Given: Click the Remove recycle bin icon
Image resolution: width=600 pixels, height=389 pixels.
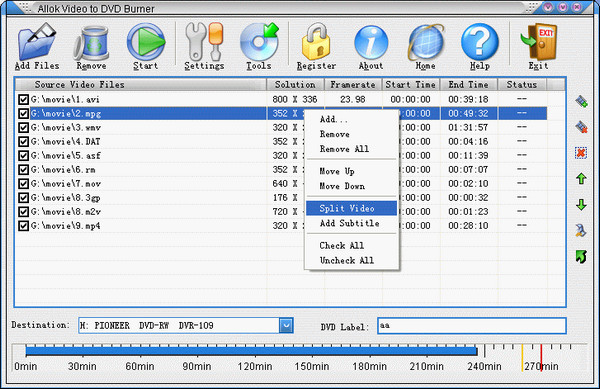Looking at the screenshot, I should coord(91,43).
